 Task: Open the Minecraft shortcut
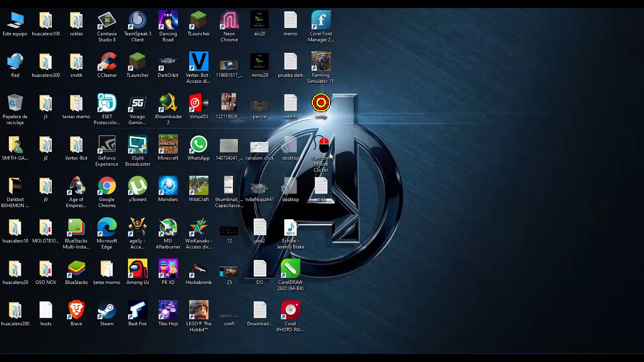point(168,148)
